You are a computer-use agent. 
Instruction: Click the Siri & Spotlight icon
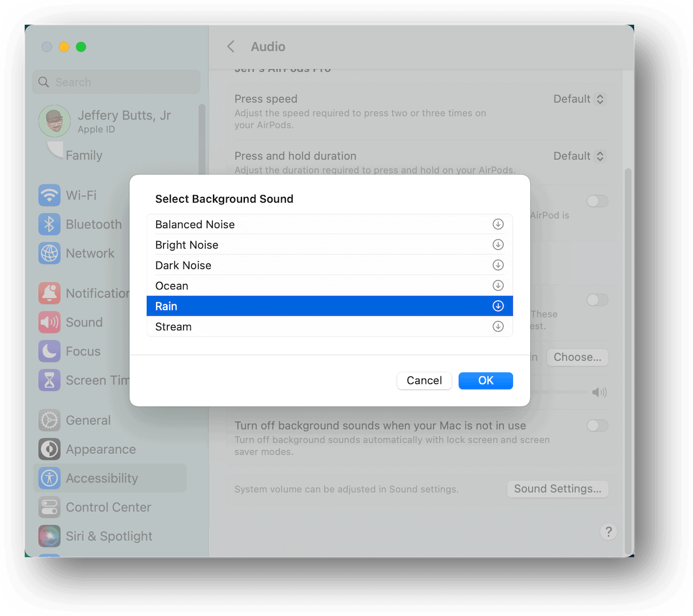click(50, 536)
